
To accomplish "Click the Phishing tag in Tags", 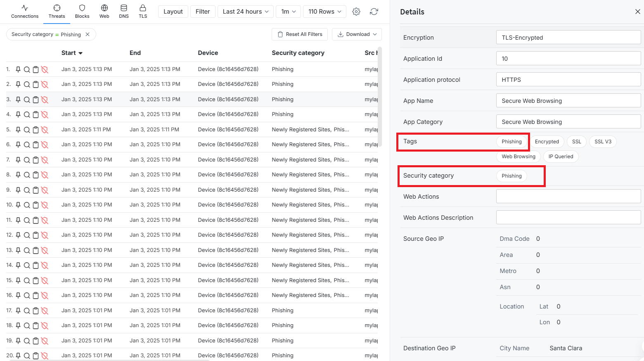I will pyautogui.click(x=511, y=142).
